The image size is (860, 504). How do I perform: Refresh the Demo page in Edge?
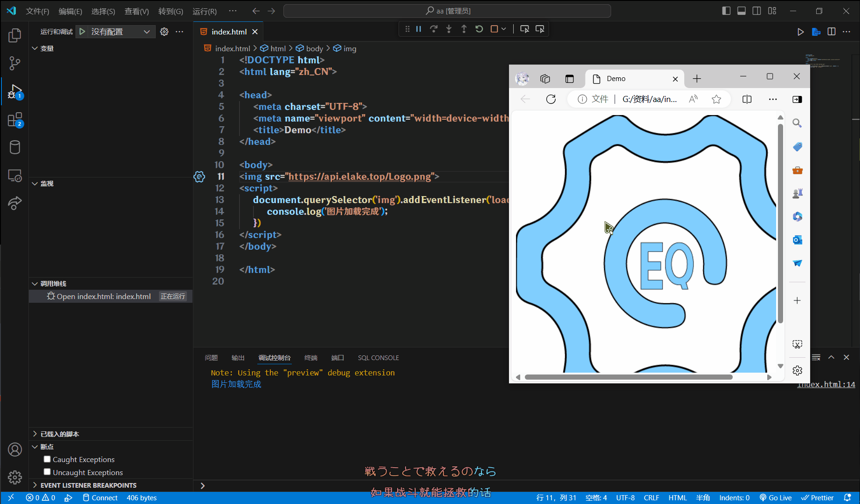(x=551, y=99)
